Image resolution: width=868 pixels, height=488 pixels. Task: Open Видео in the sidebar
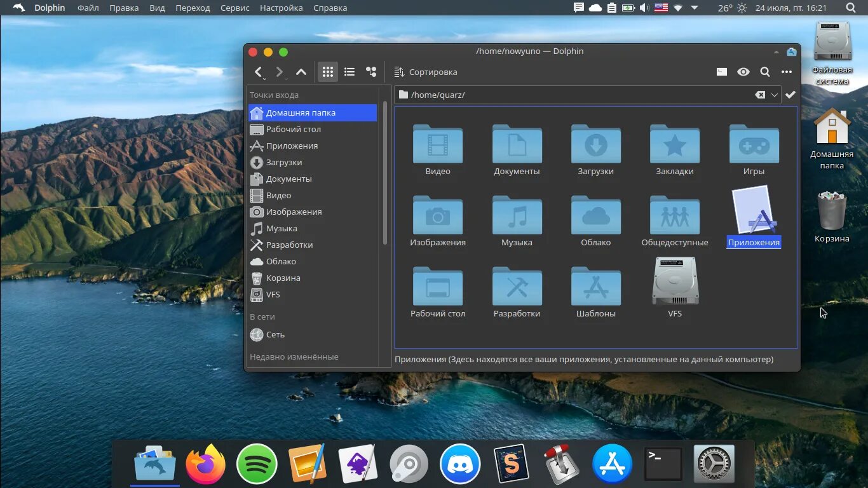[313, 195]
